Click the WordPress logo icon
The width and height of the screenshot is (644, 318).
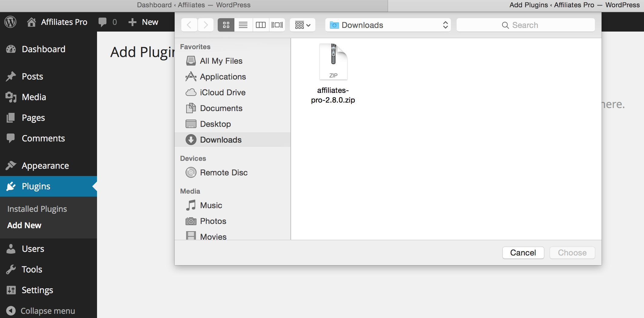pos(10,22)
